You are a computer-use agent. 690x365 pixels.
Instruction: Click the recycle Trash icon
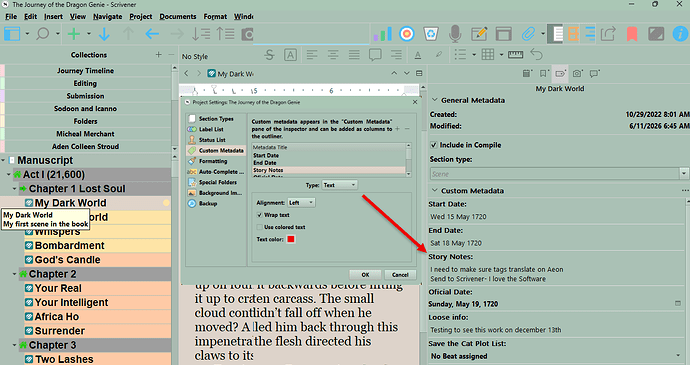[x=430, y=34]
